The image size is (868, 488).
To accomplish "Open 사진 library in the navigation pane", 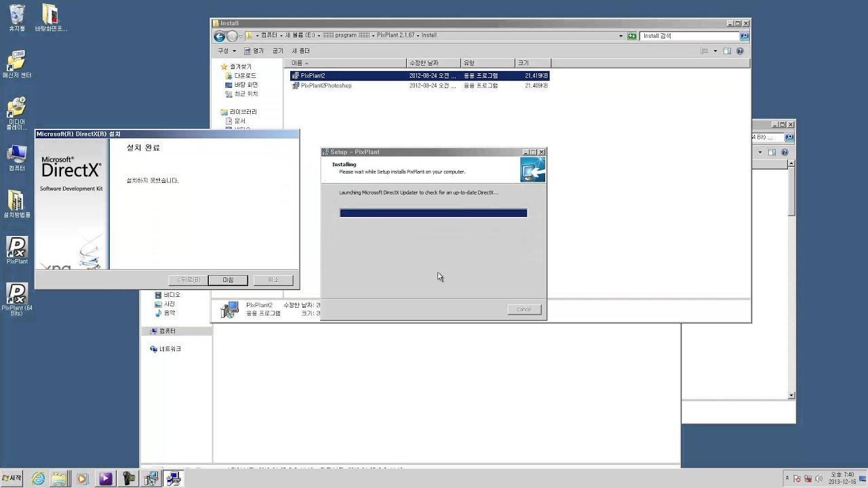I will [x=165, y=304].
